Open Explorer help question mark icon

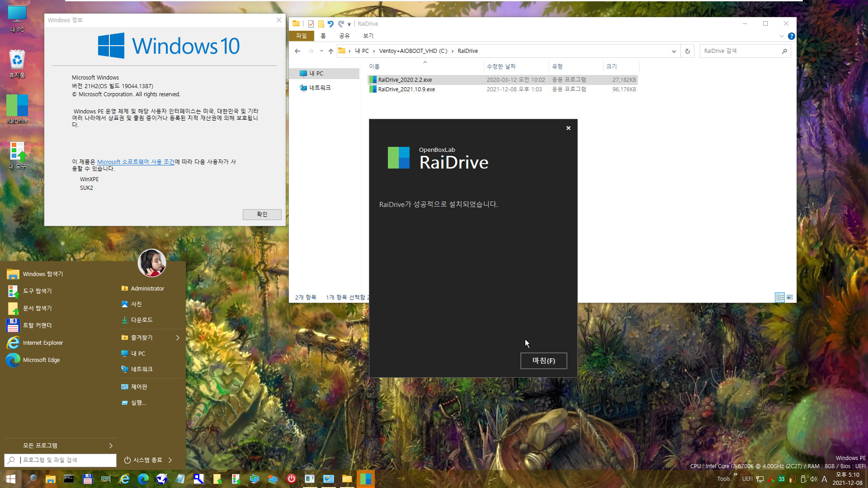pyautogui.click(x=791, y=36)
